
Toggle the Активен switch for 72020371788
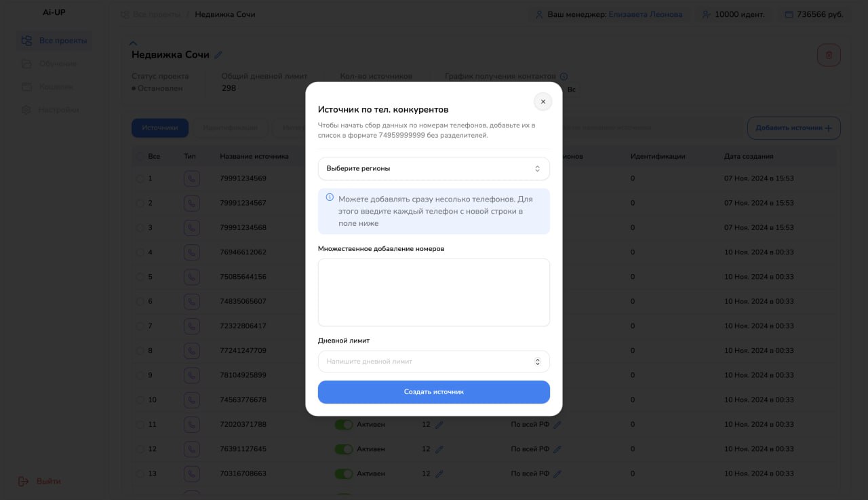(344, 425)
